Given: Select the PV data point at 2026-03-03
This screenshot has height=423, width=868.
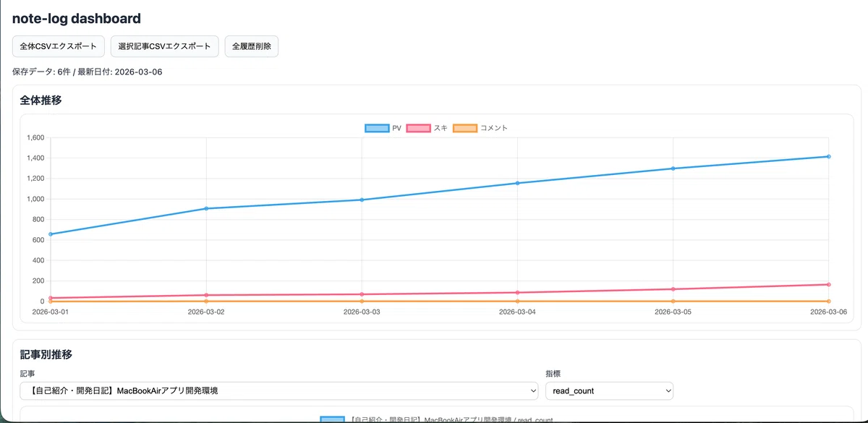Looking at the screenshot, I should (x=362, y=200).
